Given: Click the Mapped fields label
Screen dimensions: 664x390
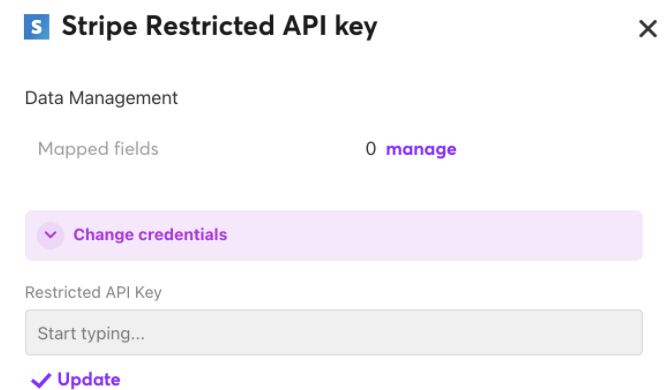Looking at the screenshot, I should [x=98, y=149].
